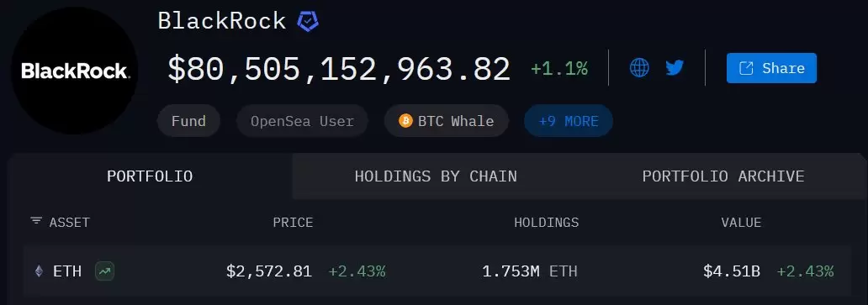The height and width of the screenshot is (305, 868).
Task: Click the ETH chart trend icon
Action: point(104,271)
